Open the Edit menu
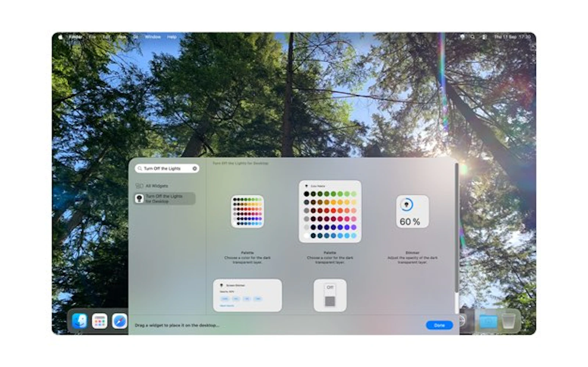Screen dimensions: 588x367 [106, 37]
